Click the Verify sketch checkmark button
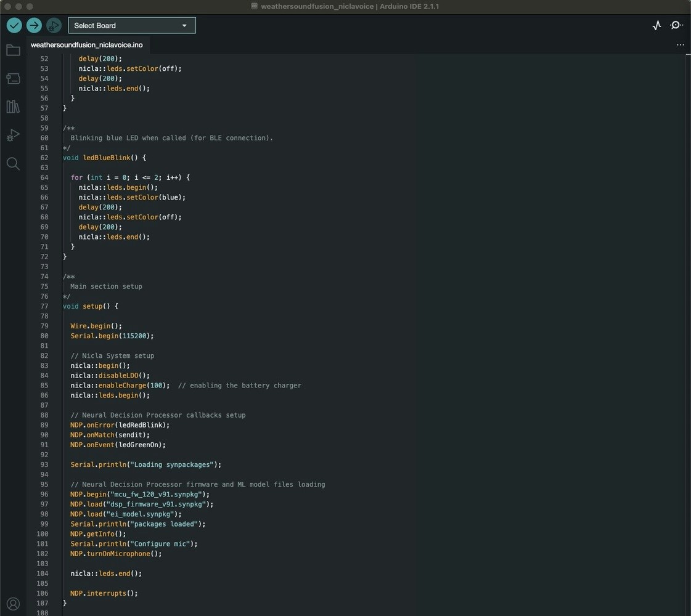Screen dimensions: 691x616 click(14, 25)
